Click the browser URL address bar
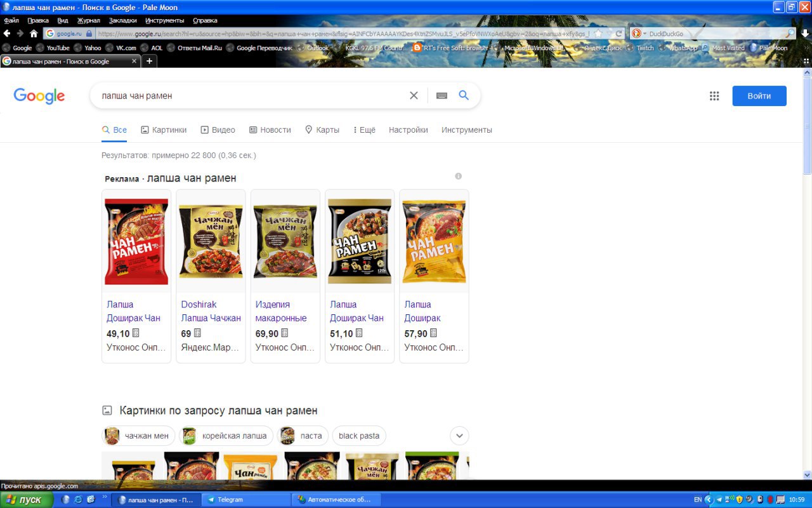Screen dimensions: 812x508 point(343,34)
